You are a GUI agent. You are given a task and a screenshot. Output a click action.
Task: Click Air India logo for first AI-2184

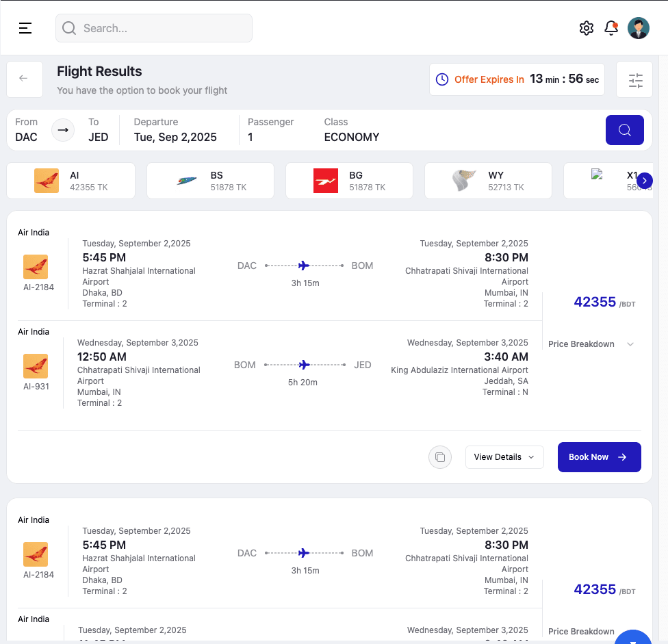point(36,267)
